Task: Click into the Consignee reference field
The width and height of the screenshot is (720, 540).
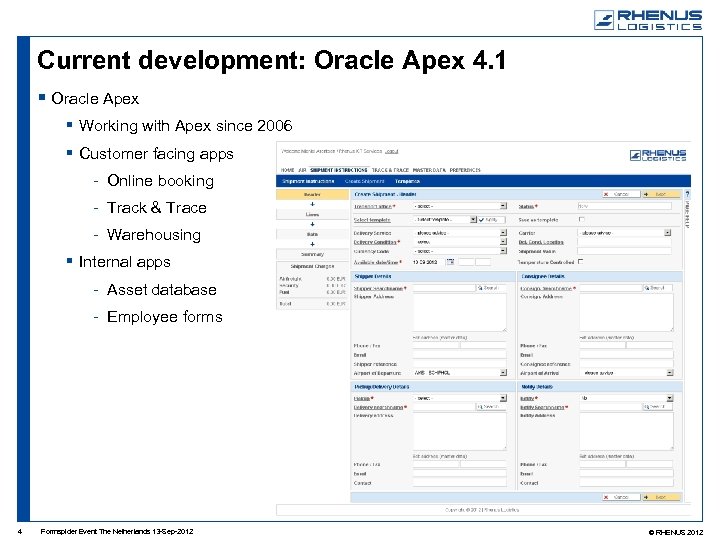Action: tap(626, 364)
